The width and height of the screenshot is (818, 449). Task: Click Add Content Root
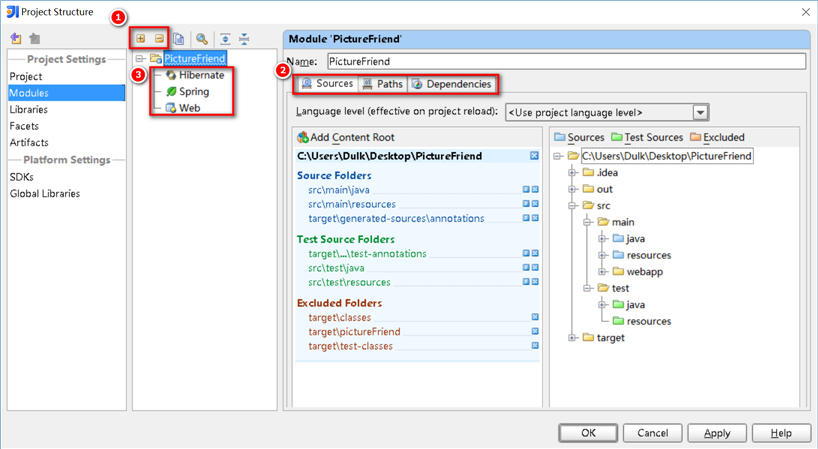346,138
